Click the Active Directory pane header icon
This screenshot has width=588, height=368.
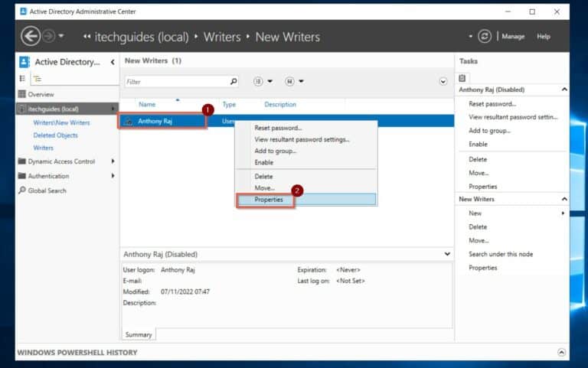[x=24, y=62]
